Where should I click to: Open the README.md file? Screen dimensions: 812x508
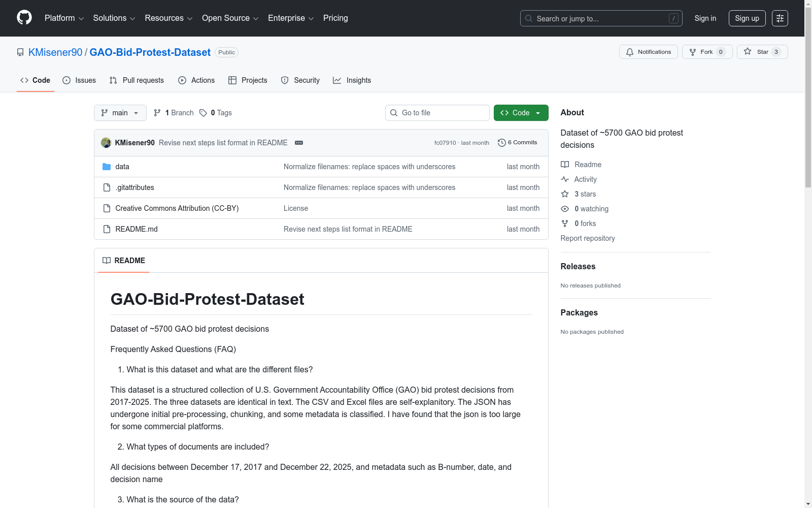point(137,229)
